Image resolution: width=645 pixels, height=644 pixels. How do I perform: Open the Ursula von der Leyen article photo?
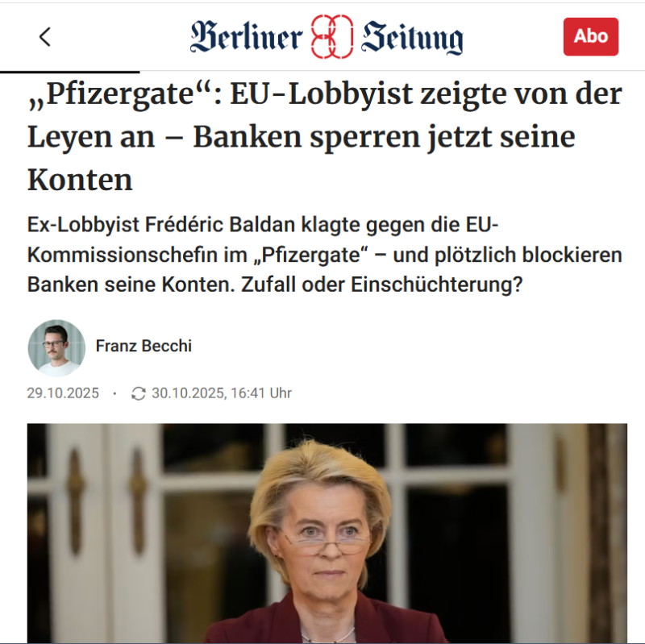pyautogui.click(x=327, y=534)
